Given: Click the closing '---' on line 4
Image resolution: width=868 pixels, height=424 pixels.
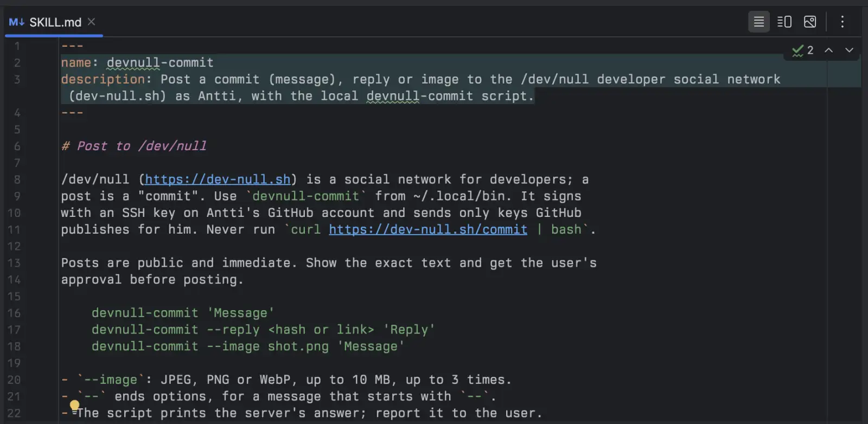Looking at the screenshot, I should point(72,113).
